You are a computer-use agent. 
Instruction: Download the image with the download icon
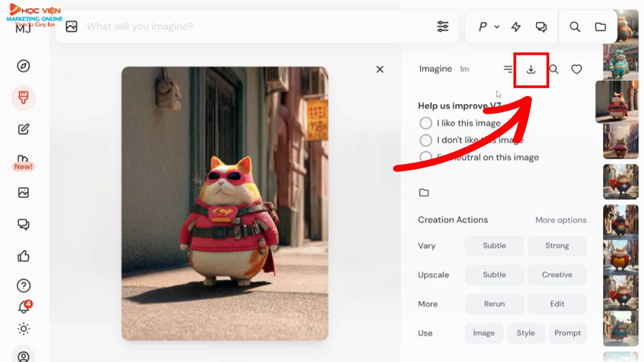(531, 69)
